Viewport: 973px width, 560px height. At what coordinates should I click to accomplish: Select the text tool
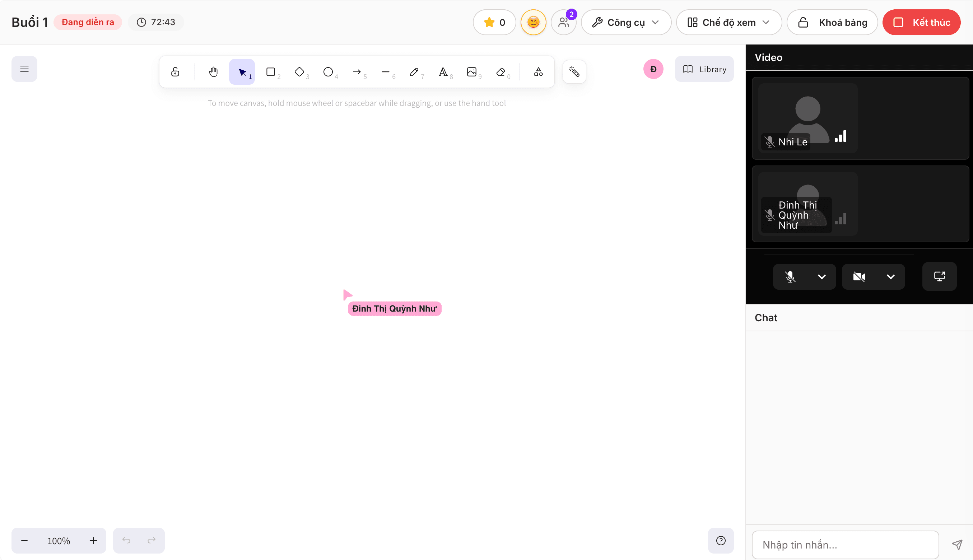click(443, 72)
